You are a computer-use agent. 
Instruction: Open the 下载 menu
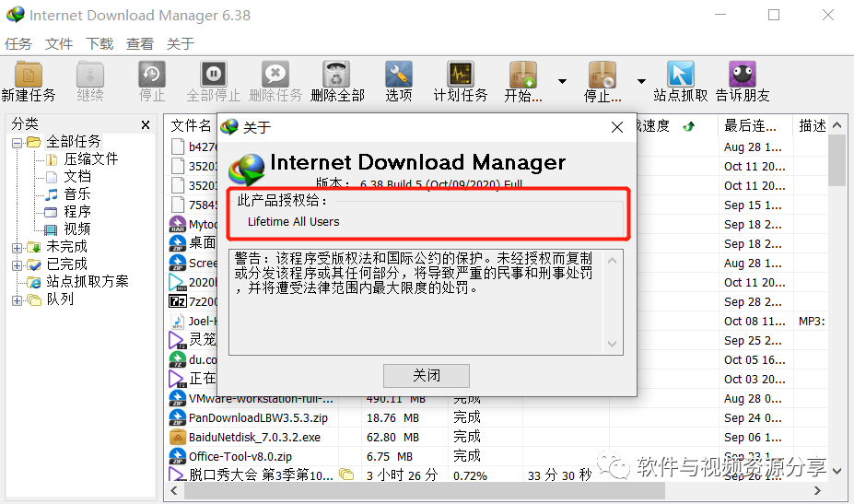99,43
